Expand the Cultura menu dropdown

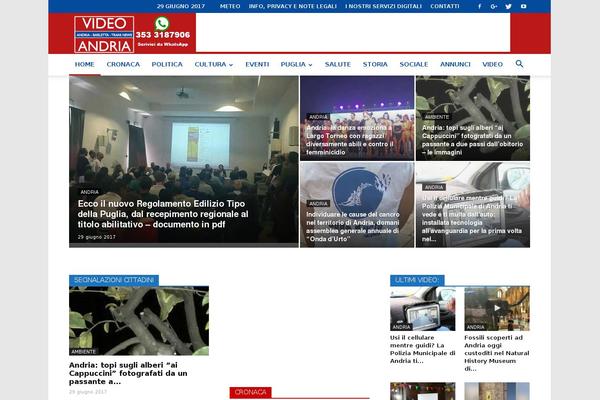(214, 64)
